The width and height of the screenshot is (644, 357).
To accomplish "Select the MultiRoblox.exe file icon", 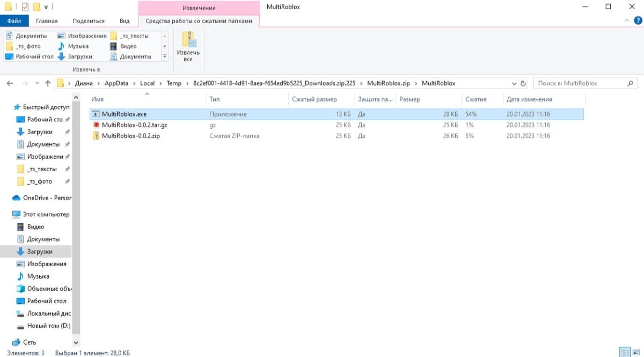I will coord(96,114).
